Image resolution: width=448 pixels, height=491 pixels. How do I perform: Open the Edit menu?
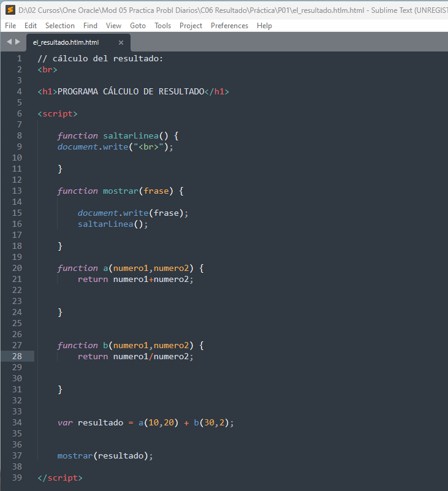click(31, 26)
